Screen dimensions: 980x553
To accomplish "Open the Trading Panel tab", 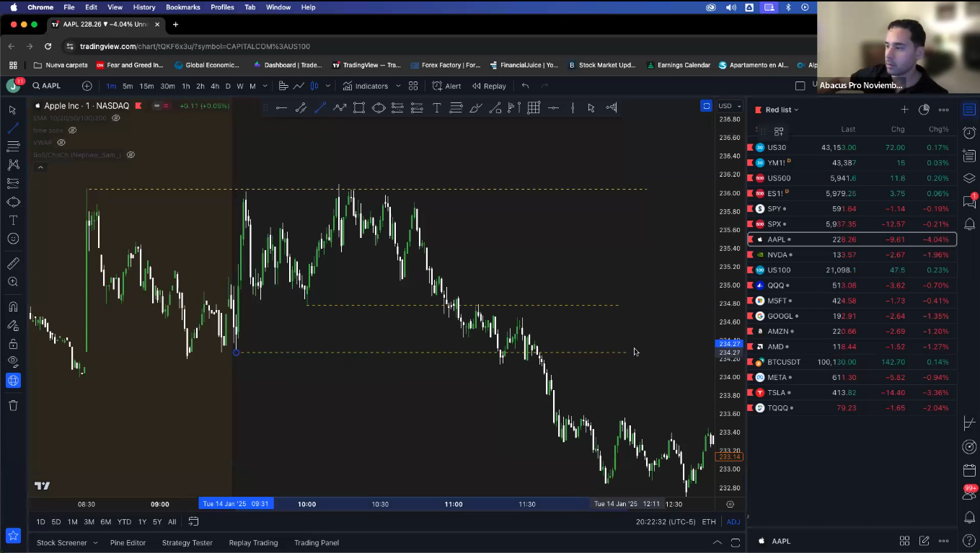I will point(317,543).
